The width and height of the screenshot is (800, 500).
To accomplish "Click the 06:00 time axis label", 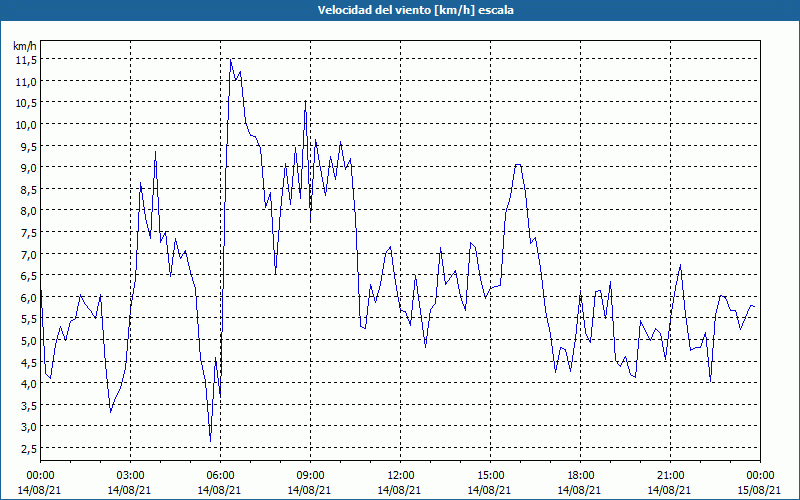I will 220,476.
